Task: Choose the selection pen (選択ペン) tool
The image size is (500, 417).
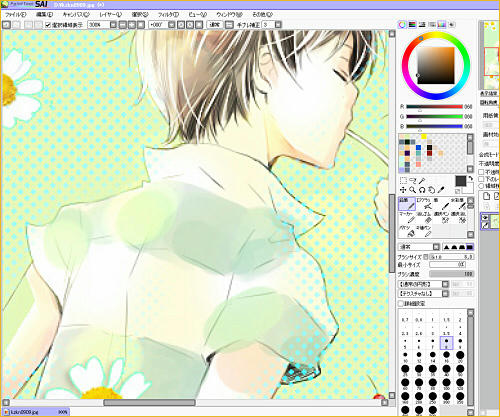Action: [441, 217]
